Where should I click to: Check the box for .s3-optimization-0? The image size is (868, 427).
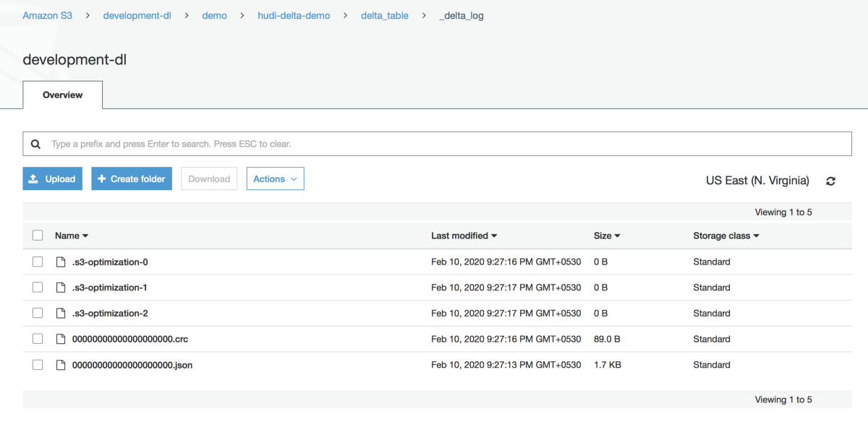(x=38, y=262)
